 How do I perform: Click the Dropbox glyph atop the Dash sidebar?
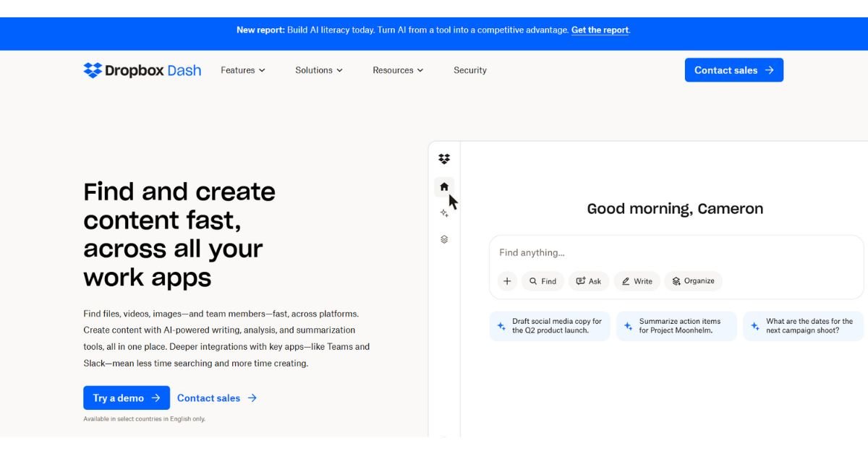click(444, 158)
